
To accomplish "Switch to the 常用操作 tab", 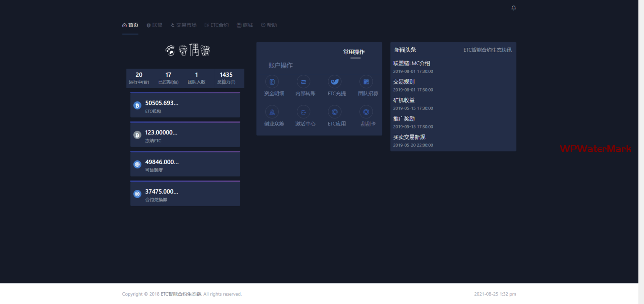I will [354, 52].
